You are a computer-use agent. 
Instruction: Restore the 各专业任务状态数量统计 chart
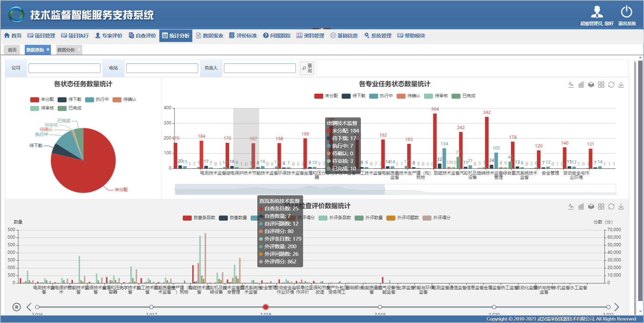611,85
